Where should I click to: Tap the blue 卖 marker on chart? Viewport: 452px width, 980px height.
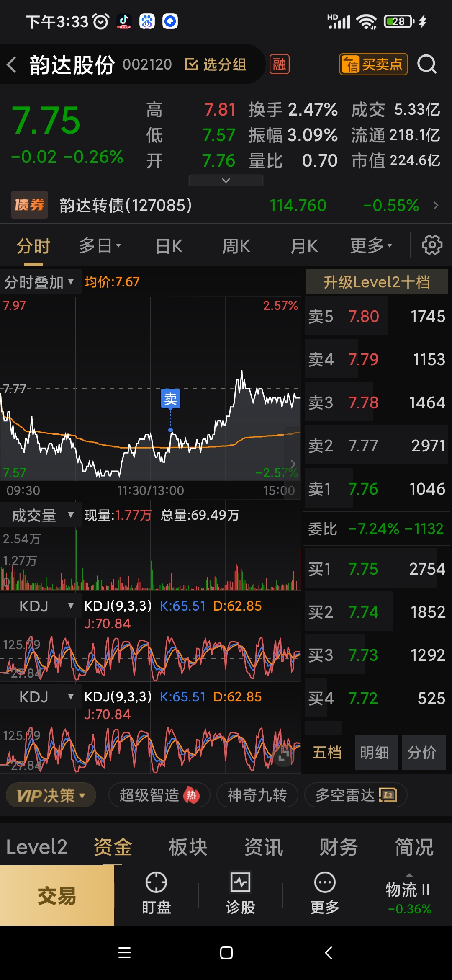pyautogui.click(x=170, y=399)
